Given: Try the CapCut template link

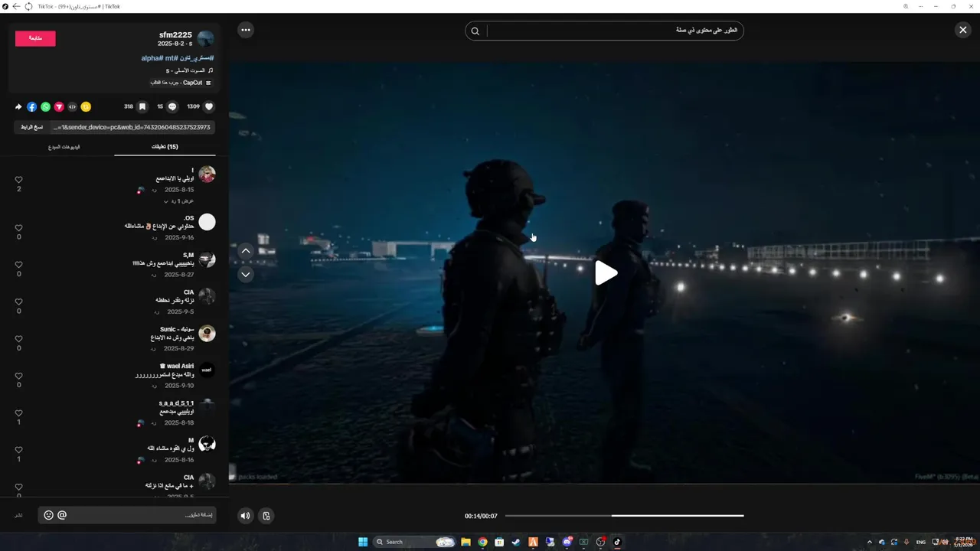Looking at the screenshot, I should (x=181, y=83).
